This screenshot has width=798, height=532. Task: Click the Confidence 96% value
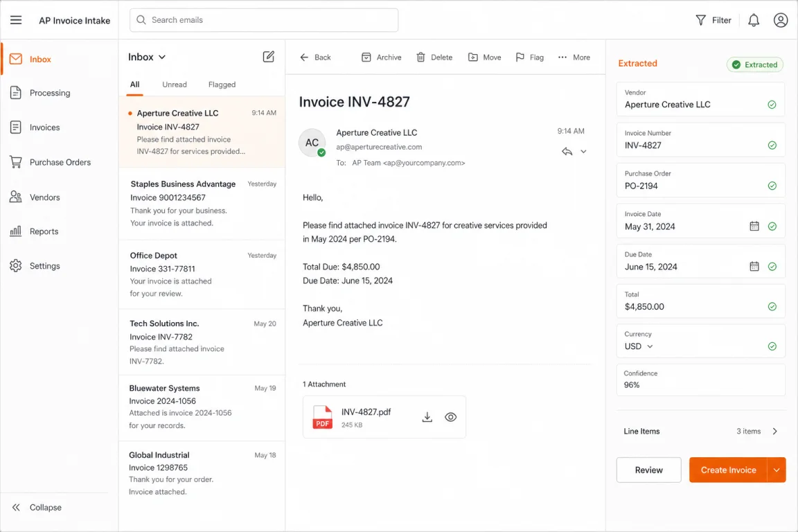tap(632, 385)
